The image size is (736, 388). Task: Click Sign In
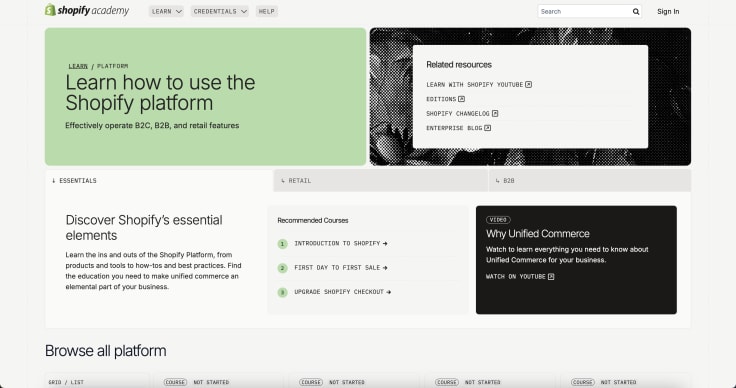coord(668,12)
